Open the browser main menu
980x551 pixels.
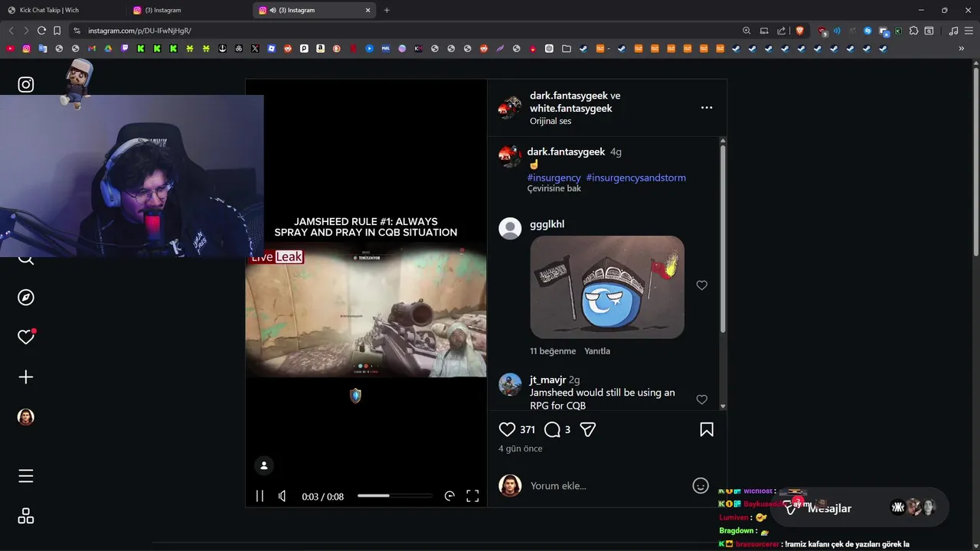tap(969, 31)
